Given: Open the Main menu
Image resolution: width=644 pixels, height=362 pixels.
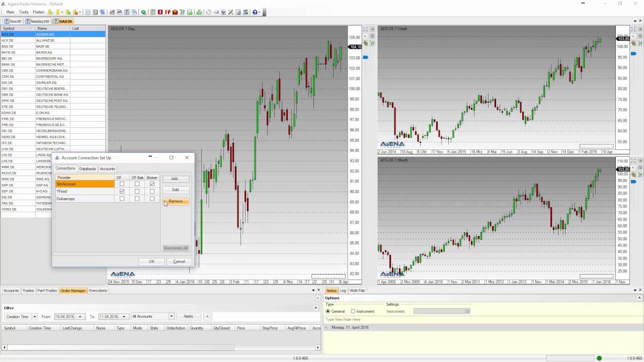Looking at the screenshot, I should point(10,12).
